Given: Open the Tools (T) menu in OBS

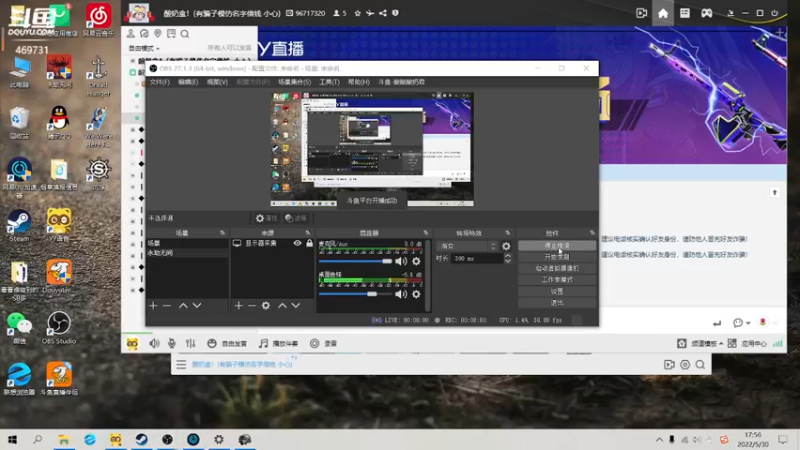Looking at the screenshot, I should [329, 82].
